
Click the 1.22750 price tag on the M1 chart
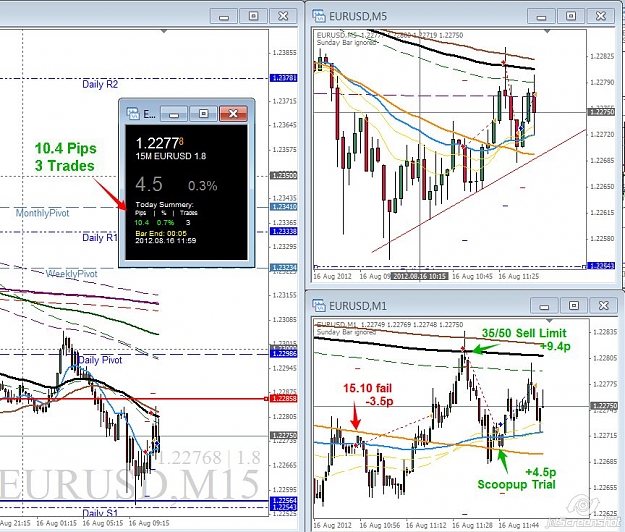click(x=604, y=406)
